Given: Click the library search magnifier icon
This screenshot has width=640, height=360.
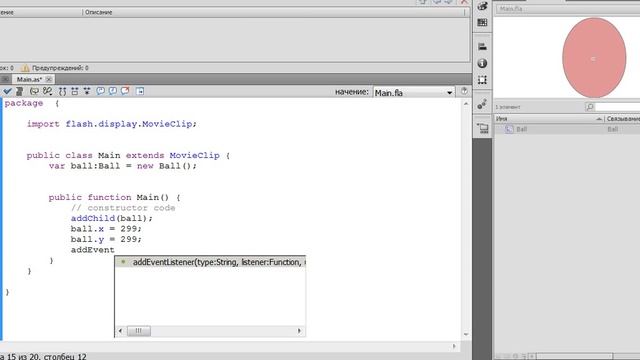Looking at the screenshot, I should 589,107.
